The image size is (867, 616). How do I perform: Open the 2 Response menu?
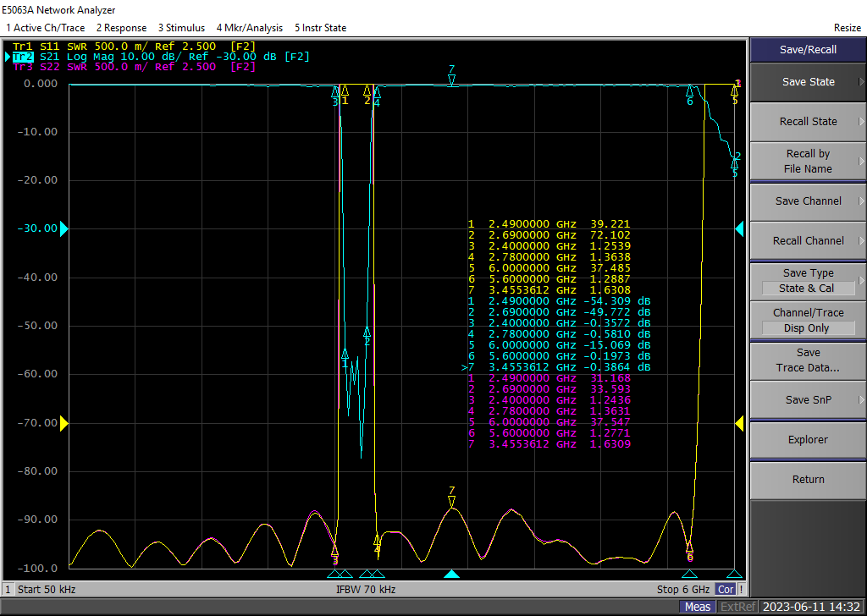(121, 28)
